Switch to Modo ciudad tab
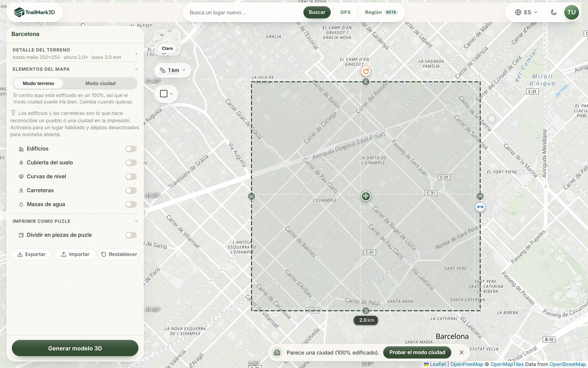Image resolution: width=588 pixels, height=368 pixels. (x=100, y=83)
